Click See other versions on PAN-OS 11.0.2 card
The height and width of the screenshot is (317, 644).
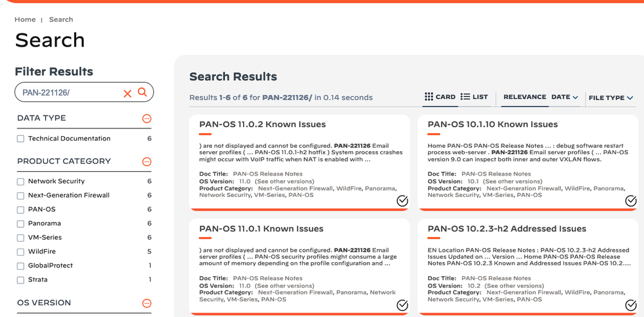[284, 181]
